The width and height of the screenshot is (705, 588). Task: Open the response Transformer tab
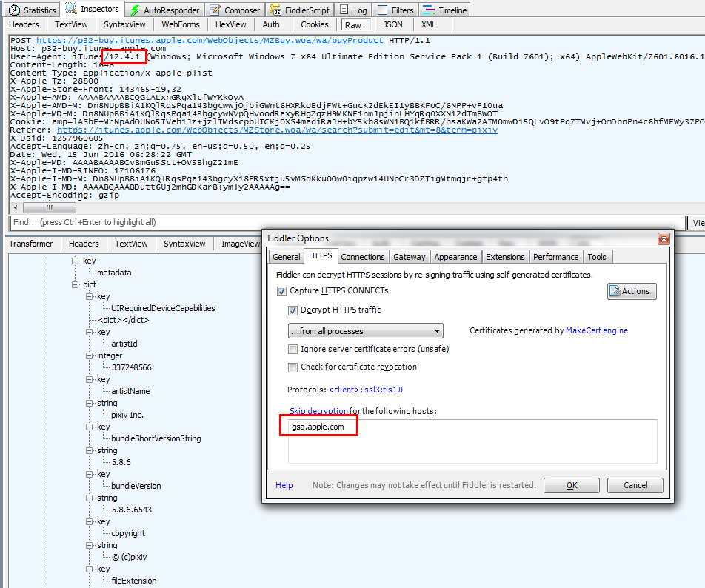(x=31, y=244)
